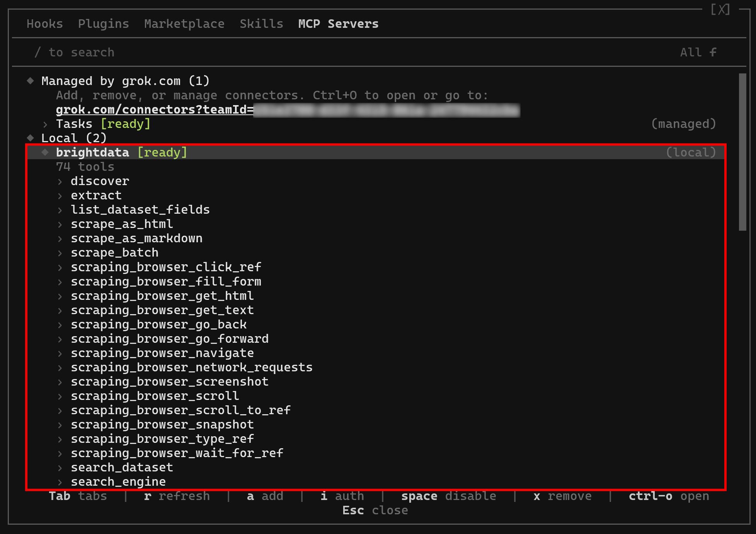Close the dialog with the [X] button

720,9
